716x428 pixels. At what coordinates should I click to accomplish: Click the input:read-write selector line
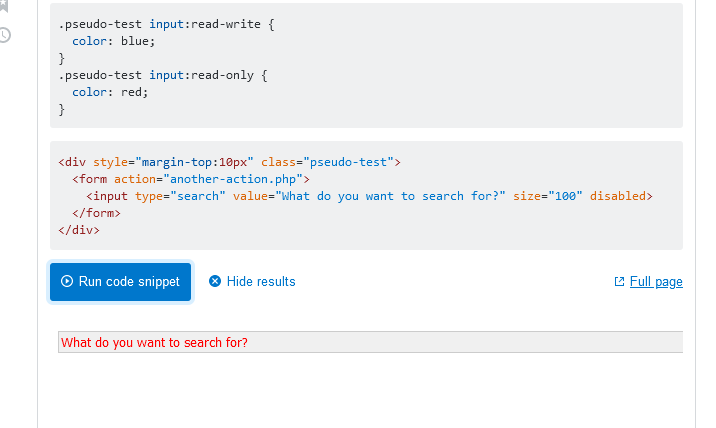pyautogui.click(x=165, y=24)
